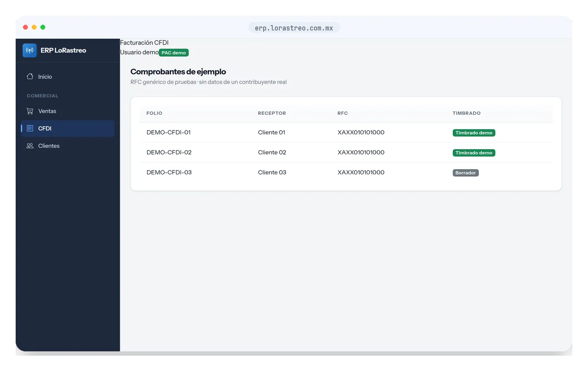This screenshot has width=588, height=367.
Task: Click the ERP LoRastreo antenna logo icon
Action: 30,50
